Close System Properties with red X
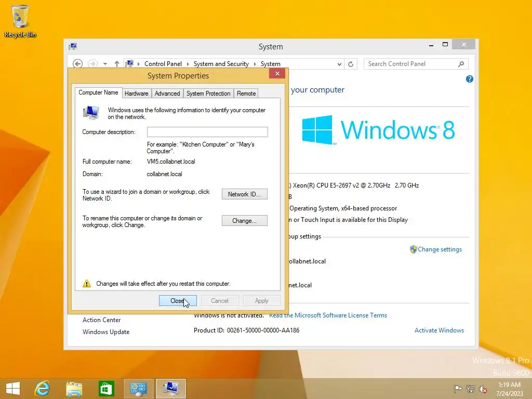Viewport: 532px width, 399px height. (277, 74)
